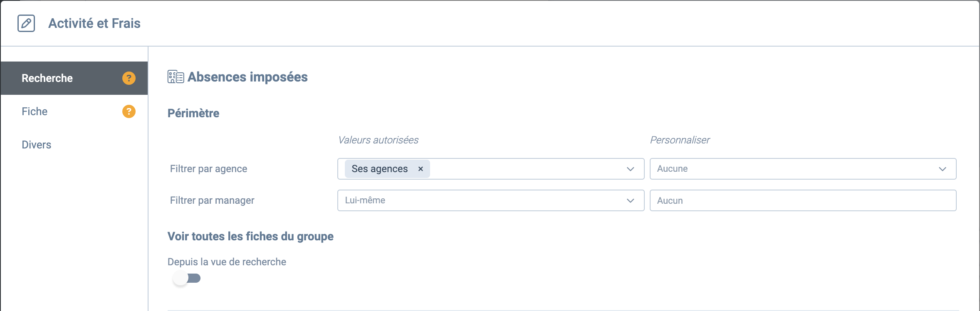Click the Absences imposées heading
Image resolution: width=980 pixels, height=311 pixels.
pyautogui.click(x=247, y=77)
